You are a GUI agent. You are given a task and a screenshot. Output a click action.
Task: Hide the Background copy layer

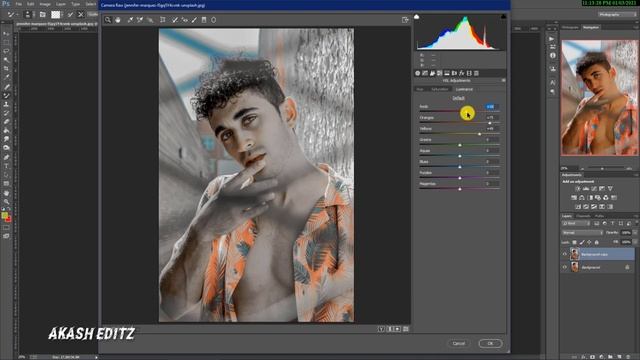(565, 254)
